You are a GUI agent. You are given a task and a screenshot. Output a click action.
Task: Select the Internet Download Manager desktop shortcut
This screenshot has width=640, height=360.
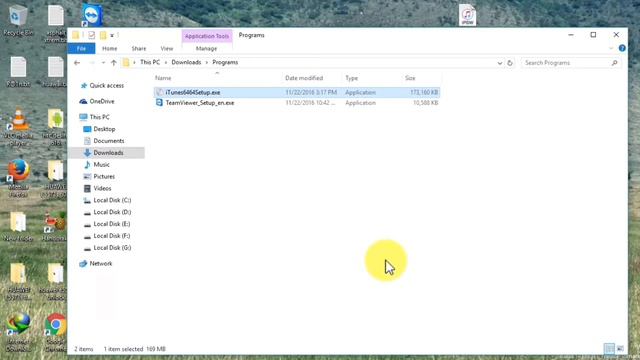pos(18,333)
